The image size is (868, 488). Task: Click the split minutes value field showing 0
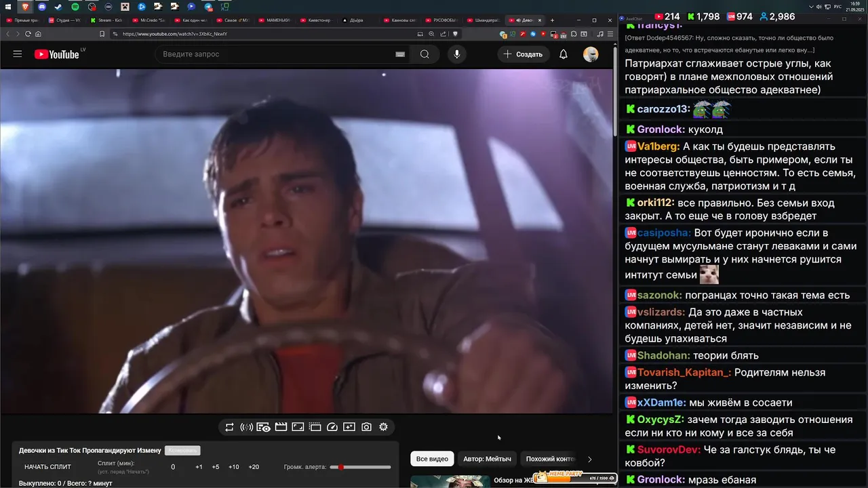coord(173,467)
